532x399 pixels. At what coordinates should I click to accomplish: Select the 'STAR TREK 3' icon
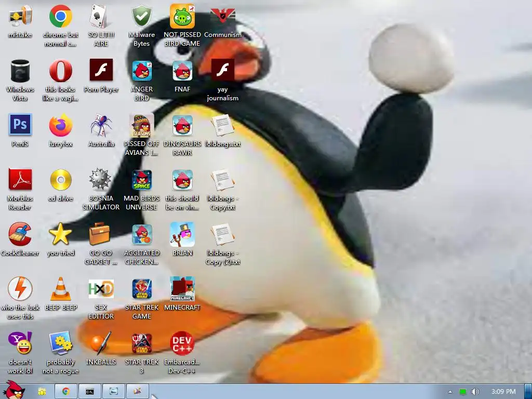[141, 344]
